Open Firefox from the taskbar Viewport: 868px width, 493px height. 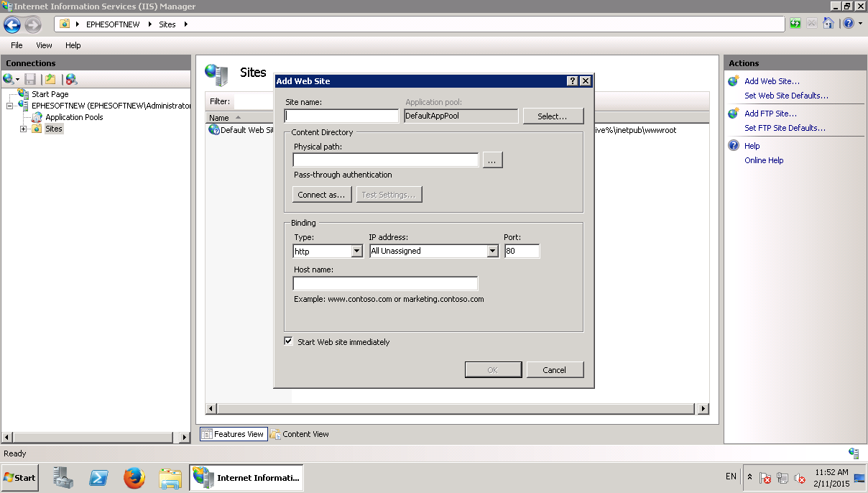[134, 478]
